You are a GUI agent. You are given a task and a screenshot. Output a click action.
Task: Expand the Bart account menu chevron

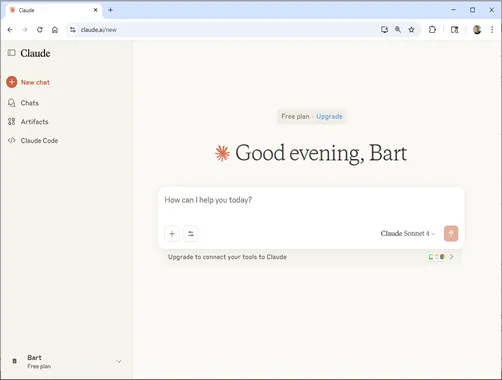point(119,362)
